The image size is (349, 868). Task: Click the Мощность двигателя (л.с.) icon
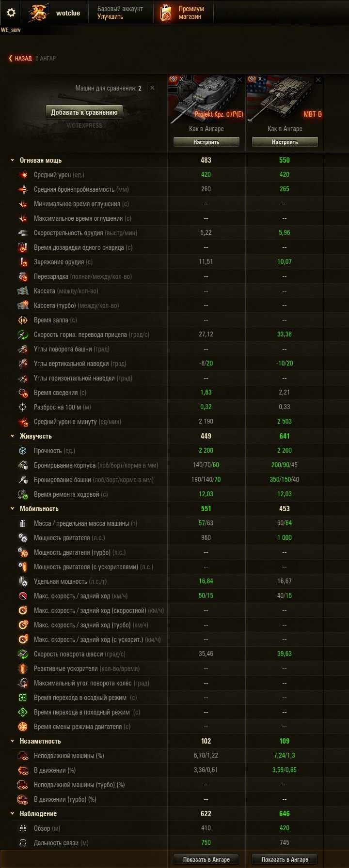pyautogui.click(x=23, y=538)
